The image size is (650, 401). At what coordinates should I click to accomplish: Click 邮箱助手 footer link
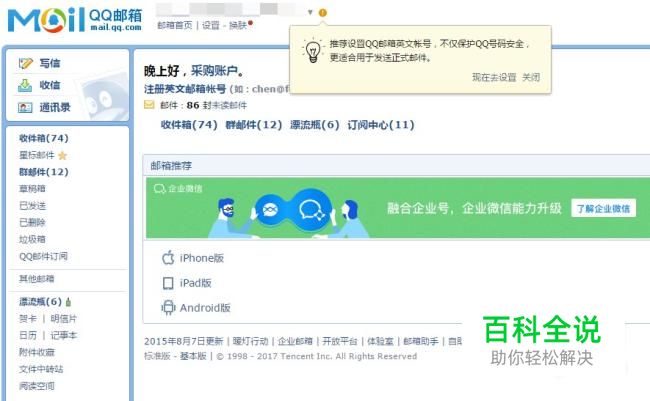(421, 341)
